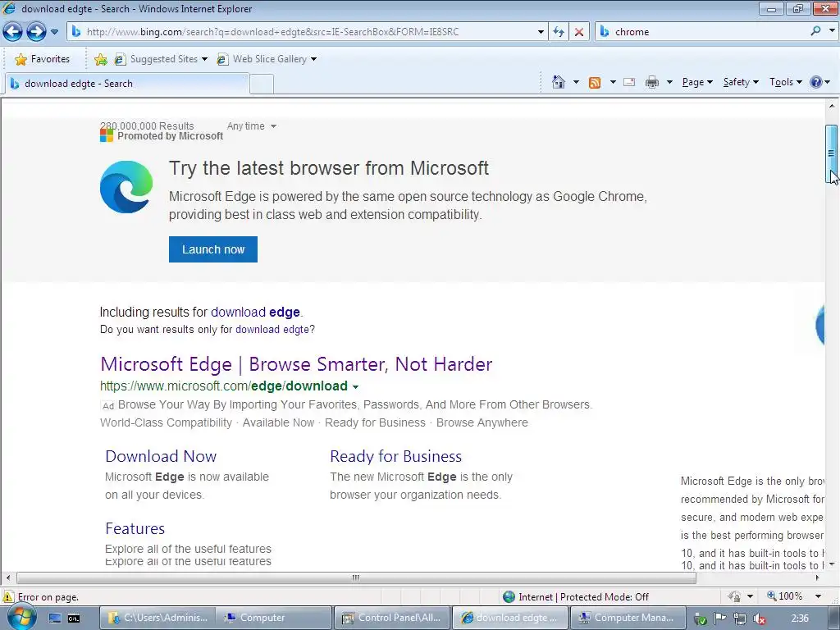Open the 'Any time' filter dropdown
Image resolution: width=840 pixels, height=630 pixels.
tap(251, 126)
